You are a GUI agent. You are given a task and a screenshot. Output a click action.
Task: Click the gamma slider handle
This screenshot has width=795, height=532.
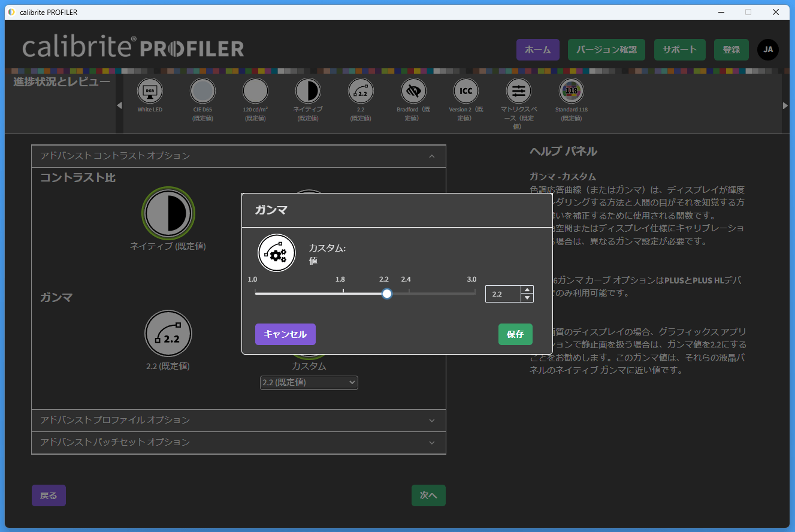[x=387, y=294]
